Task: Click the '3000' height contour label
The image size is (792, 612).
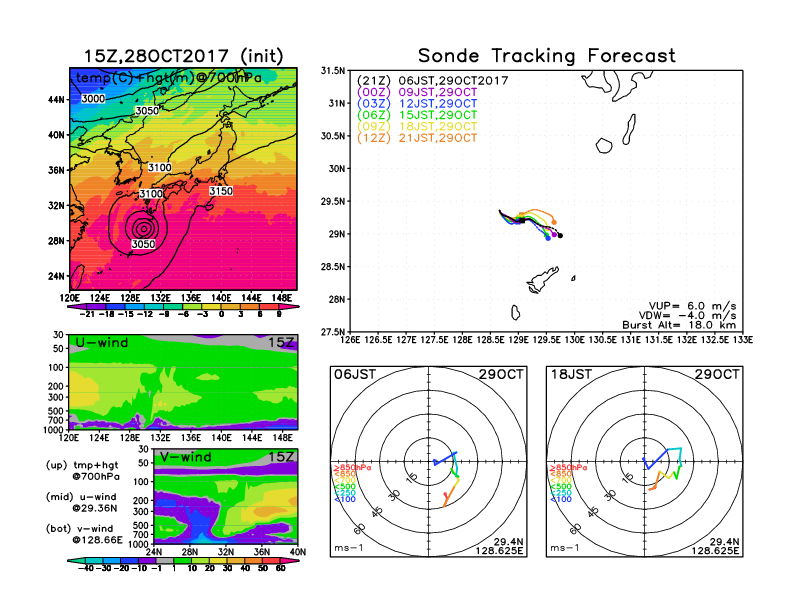Action: 93,98
